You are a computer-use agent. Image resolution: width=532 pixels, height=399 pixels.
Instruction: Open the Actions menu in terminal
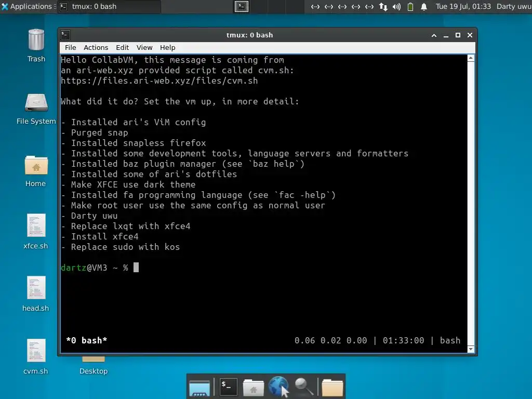[x=96, y=47]
